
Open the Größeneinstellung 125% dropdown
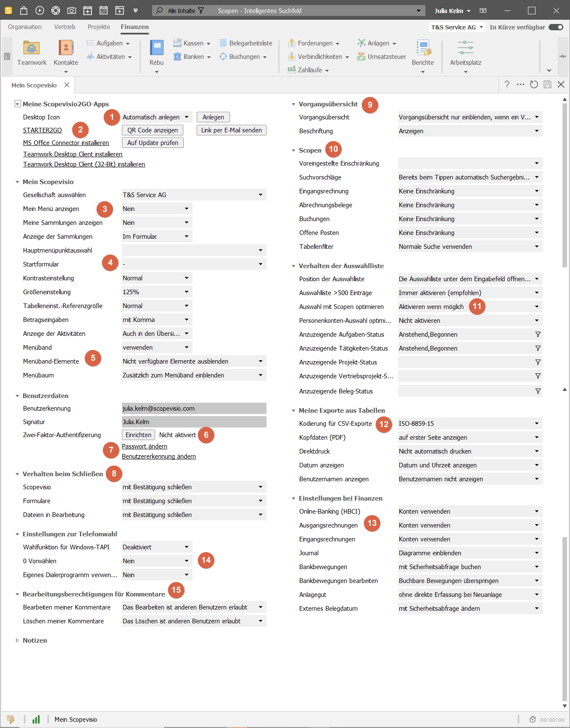click(157, 292)
